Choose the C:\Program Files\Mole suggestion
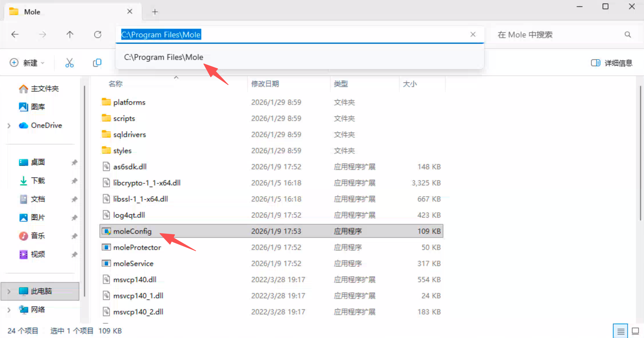 (x=164, y=57)
